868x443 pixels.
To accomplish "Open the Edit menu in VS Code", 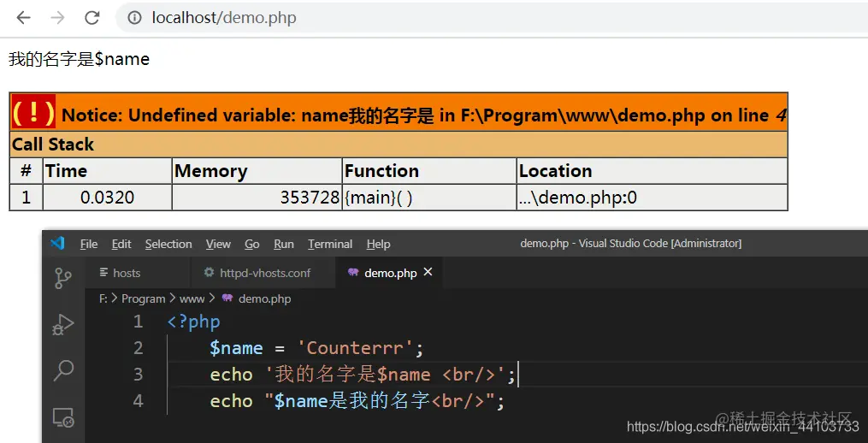I will point(121,245).
